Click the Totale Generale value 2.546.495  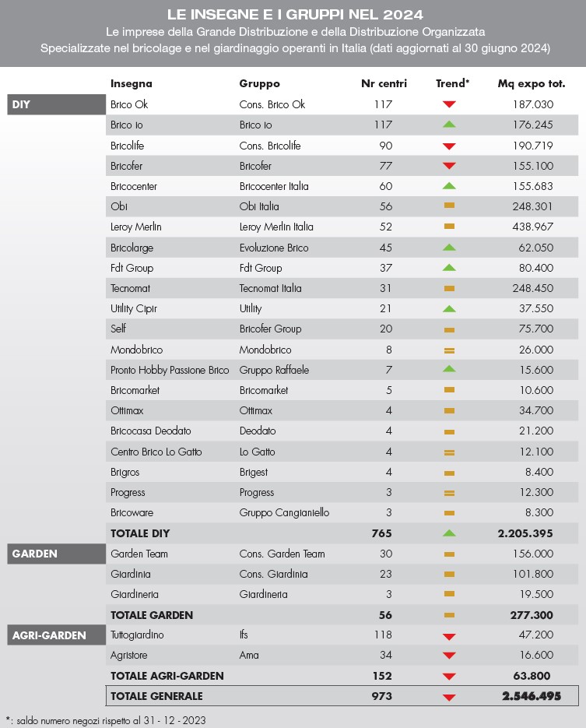pyautogui.click(x=528, y=696)
